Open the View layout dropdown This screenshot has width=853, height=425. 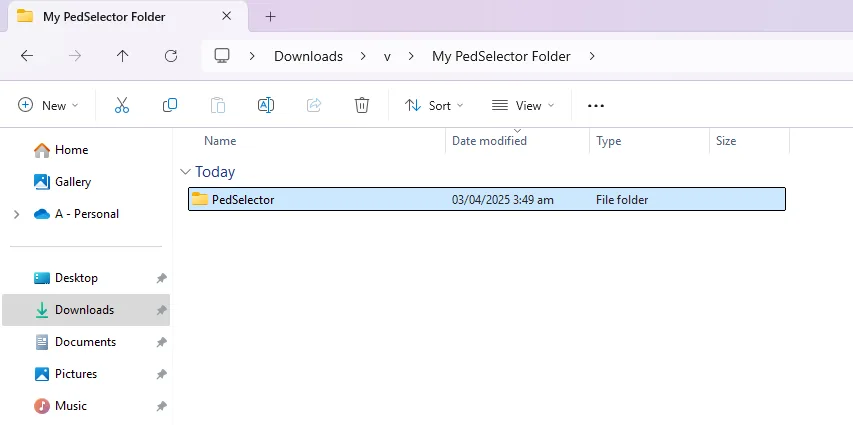point(523,105)
